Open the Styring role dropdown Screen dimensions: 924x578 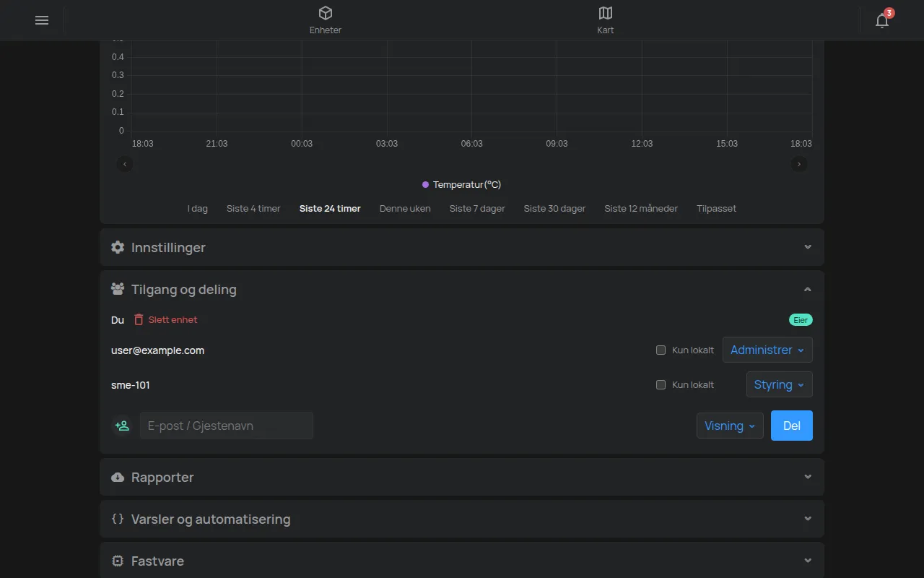point(779,384)
